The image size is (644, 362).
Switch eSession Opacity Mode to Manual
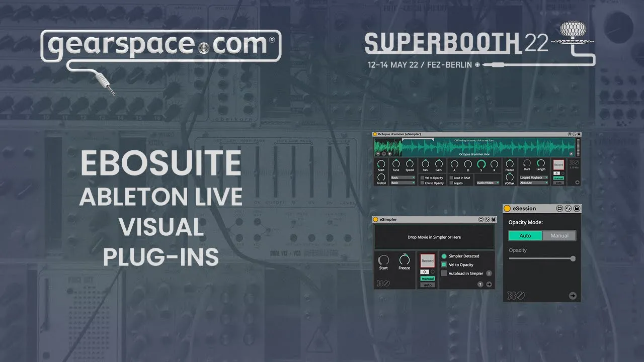559,236
